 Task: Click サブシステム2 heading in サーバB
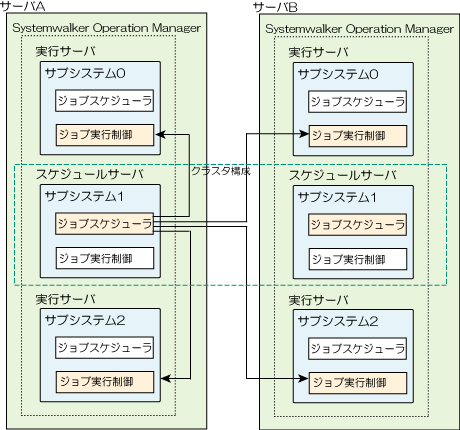[x=338, y=321]
